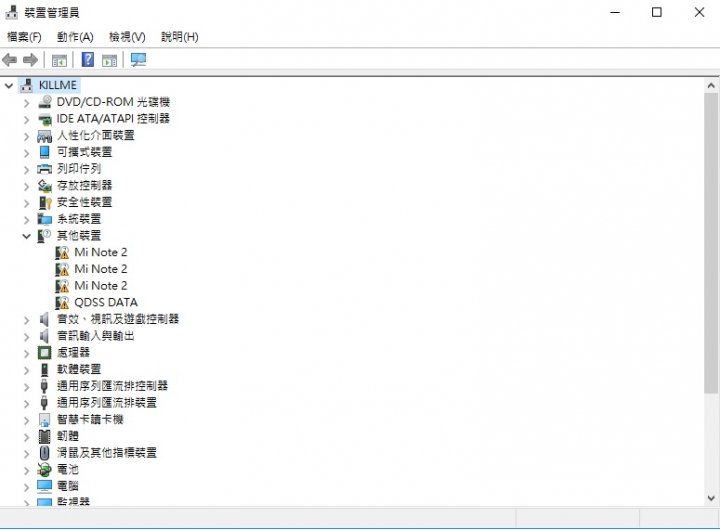Image resolution: width=720 pixels, height=530 pixels.
Task: Click the scrollbar down arrow
Action: 711,498
